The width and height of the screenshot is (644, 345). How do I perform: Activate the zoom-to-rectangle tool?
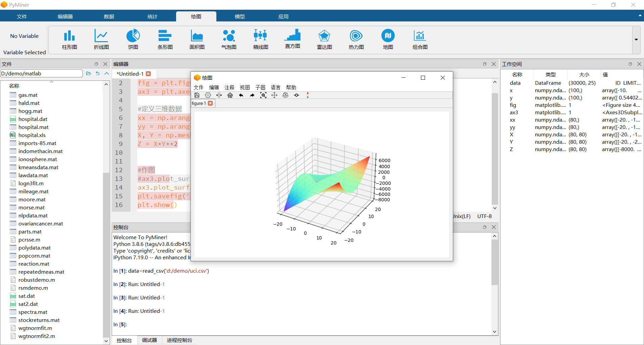(x=263, y=95)
